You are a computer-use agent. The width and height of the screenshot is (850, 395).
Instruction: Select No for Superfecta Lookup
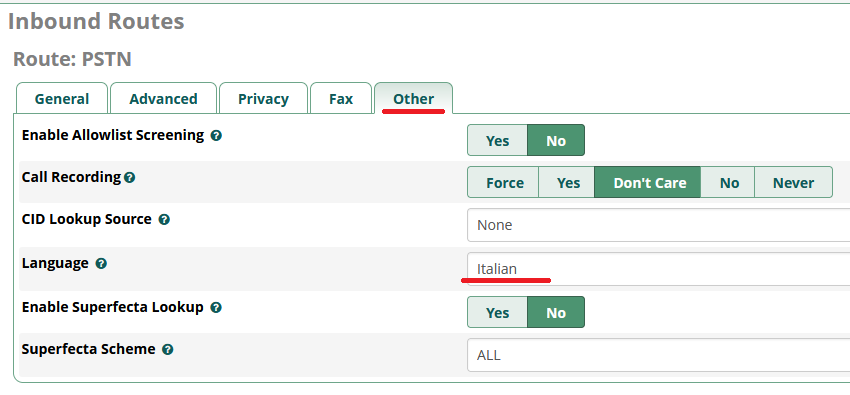click(x=556, y=313)
